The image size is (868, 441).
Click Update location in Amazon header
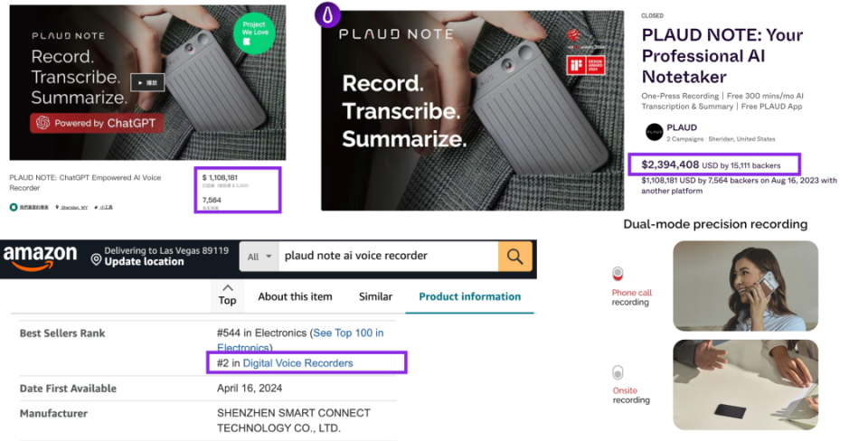click(144, 262)
